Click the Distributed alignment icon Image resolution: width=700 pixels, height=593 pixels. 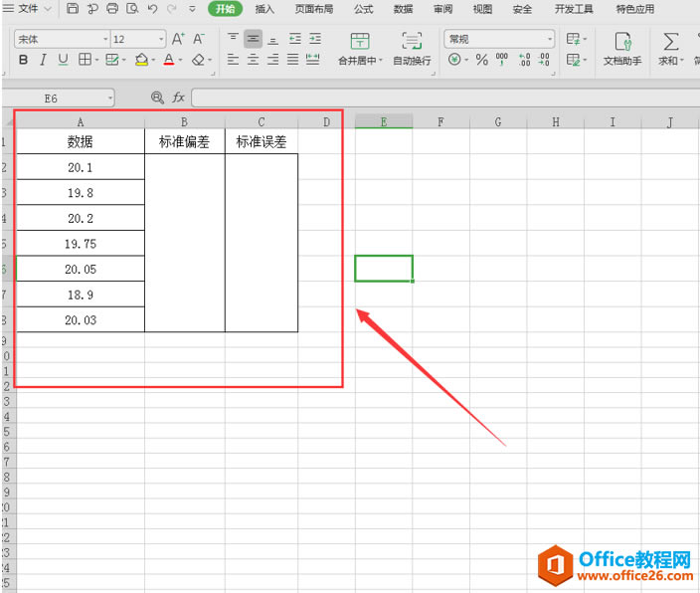point(312,59)
